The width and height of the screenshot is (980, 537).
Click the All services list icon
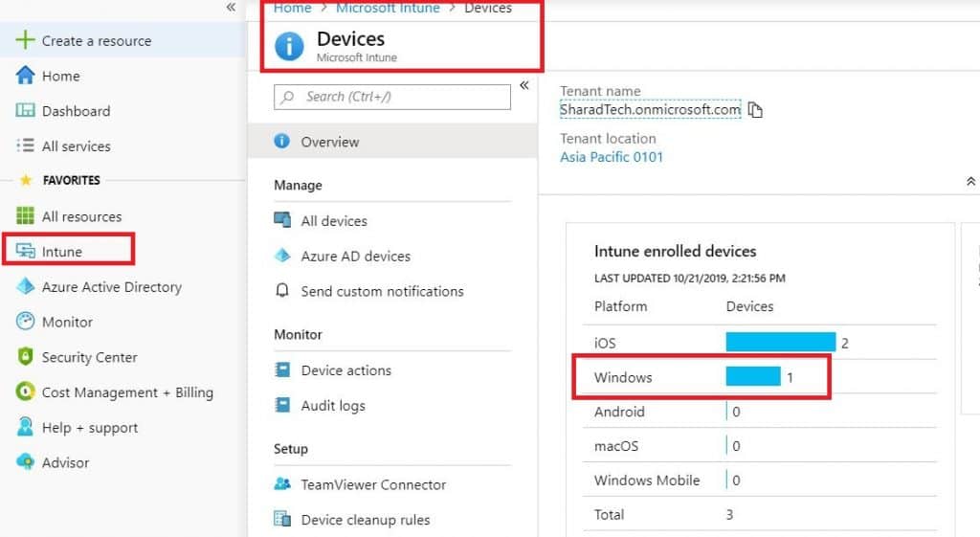pyautogui.click(x=25, y=145)
